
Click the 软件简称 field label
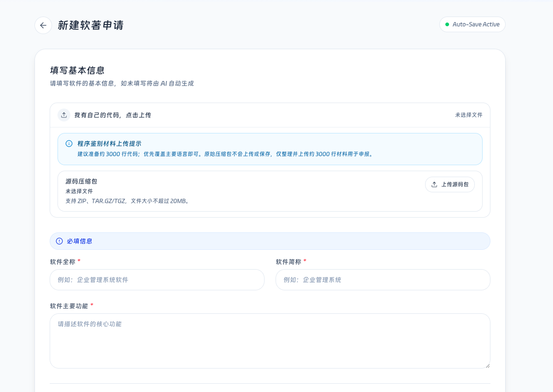point(288,262)
